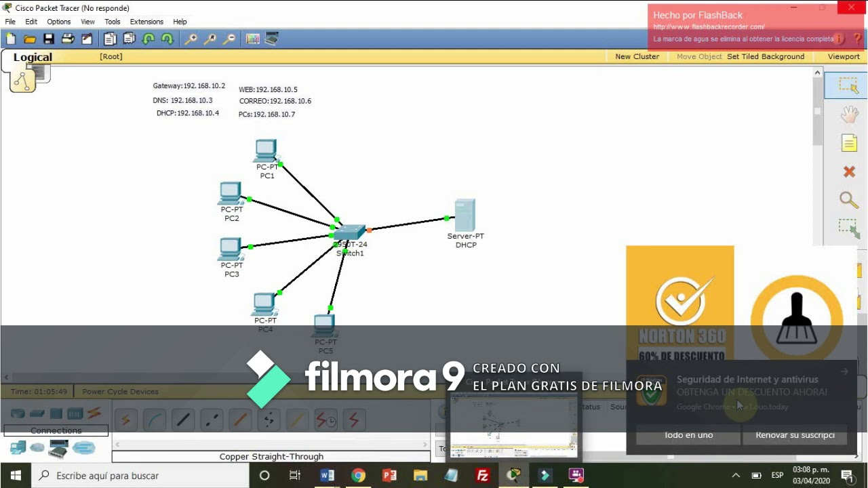Viewport: 868px width, 488px height.
Task: Select the Custom Made Devices category icon
Action: click(58, 449)
